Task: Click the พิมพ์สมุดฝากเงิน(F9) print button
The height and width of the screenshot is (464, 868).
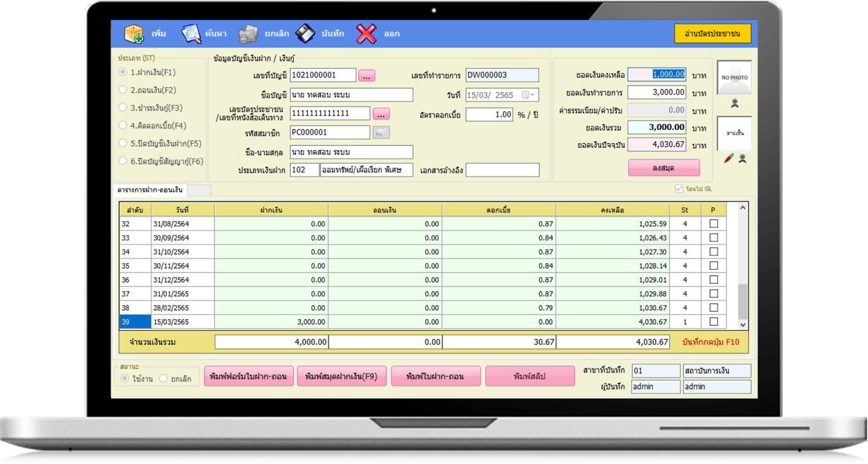Action: tap(341, 376)
